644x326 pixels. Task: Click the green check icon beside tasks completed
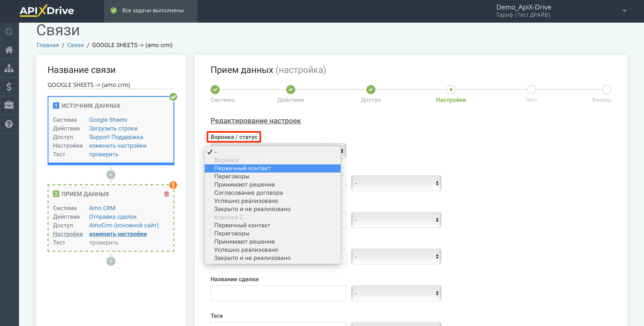(114, 10)
